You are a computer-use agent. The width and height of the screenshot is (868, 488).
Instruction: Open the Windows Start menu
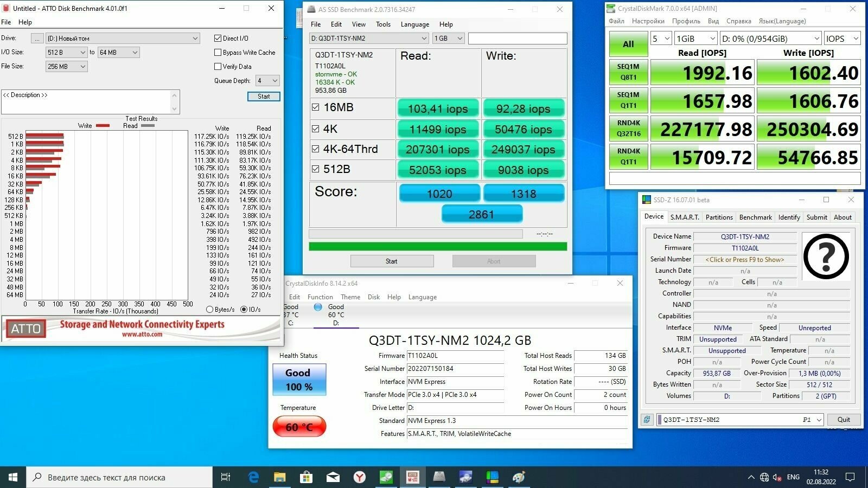[x=13, y=477]
